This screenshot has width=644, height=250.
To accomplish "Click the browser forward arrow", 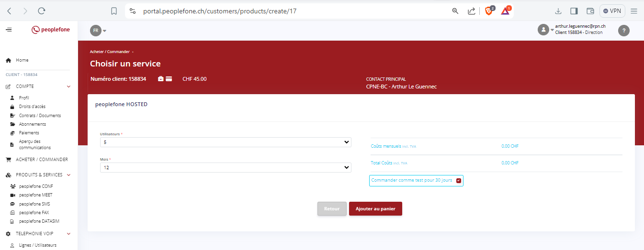I will [25, 11].
